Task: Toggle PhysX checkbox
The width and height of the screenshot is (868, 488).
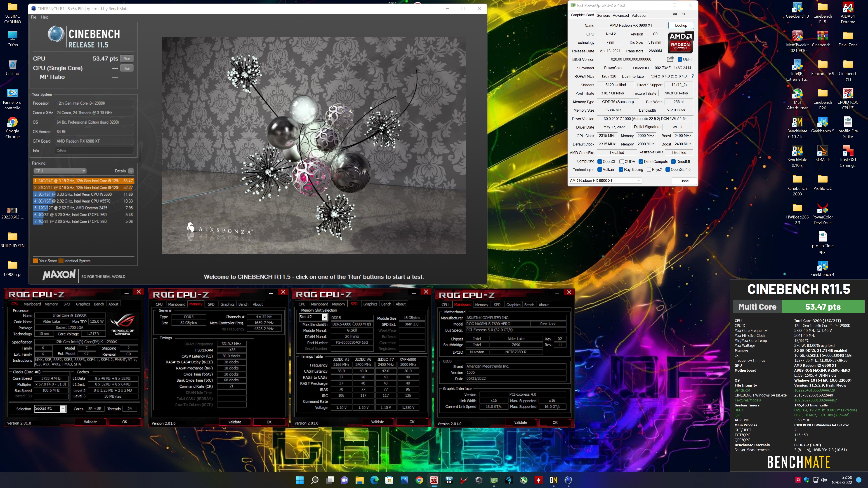Action: coord(649,170)
